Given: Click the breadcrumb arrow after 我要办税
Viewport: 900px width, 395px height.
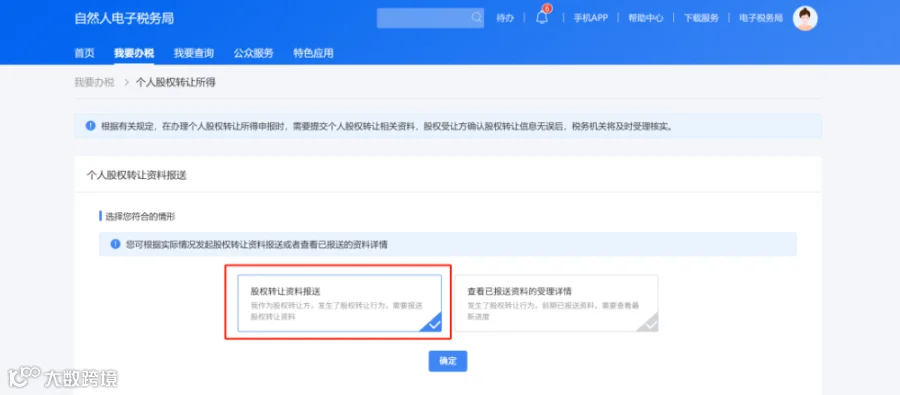Looking at the screenshot, I should click(127, 83).
